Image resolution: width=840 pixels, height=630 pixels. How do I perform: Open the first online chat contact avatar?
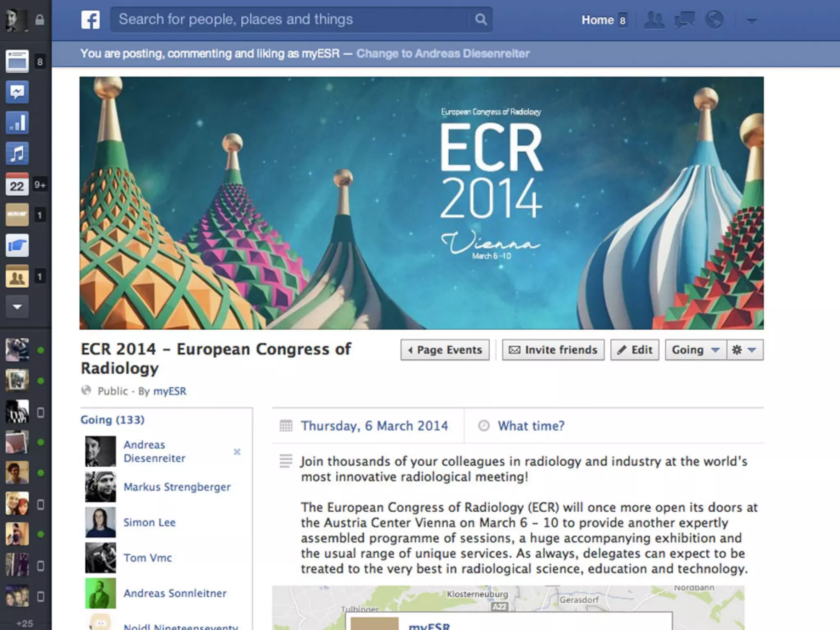(x=17, y=350)
